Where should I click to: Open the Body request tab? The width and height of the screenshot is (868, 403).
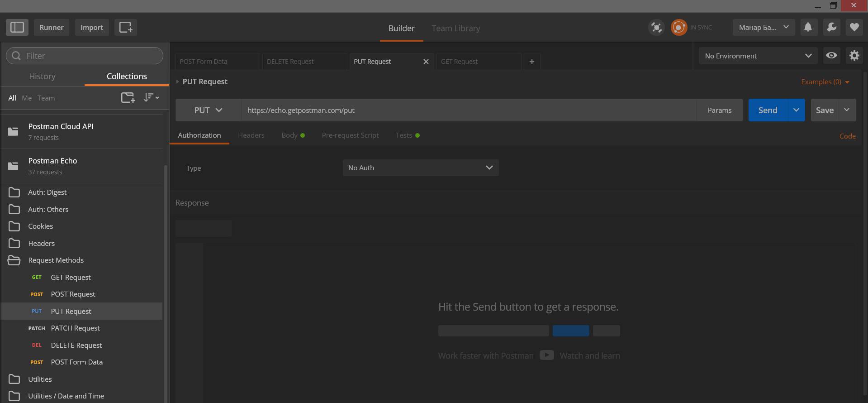(293, 135)
